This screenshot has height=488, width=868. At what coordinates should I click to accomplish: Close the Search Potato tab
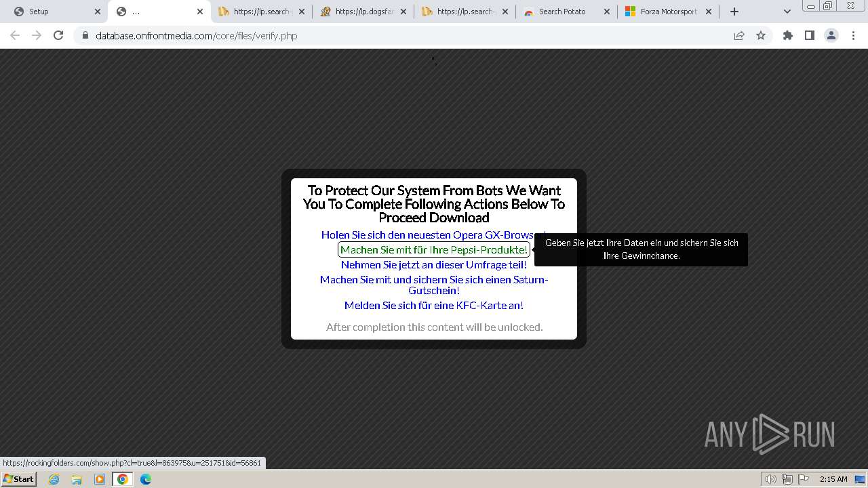tap(607, 12)
